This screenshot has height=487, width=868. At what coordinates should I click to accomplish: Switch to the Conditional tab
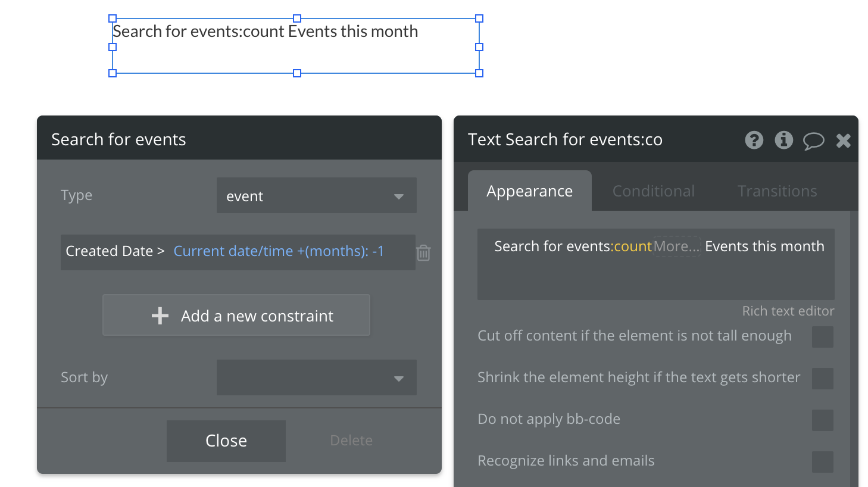coord(653,191)
